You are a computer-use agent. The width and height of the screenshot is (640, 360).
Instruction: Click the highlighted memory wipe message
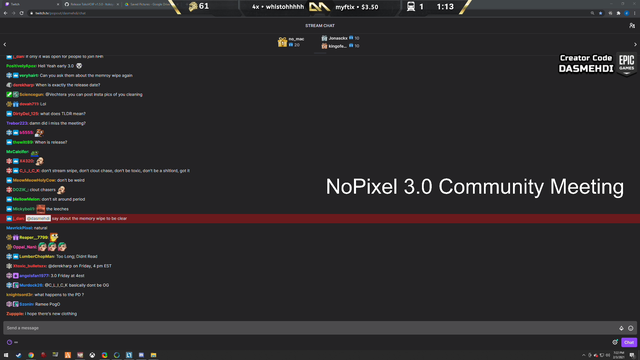coord(320,218)
